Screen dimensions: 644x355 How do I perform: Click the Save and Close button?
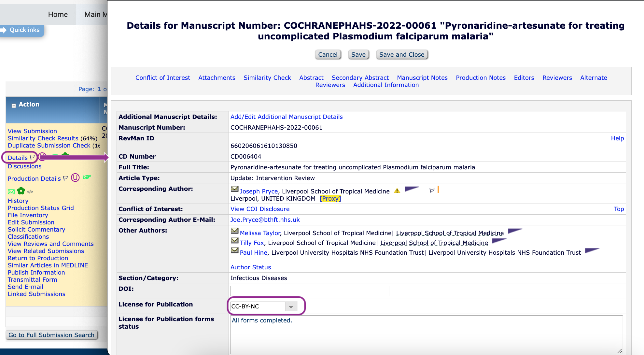[x=401, y=54]
